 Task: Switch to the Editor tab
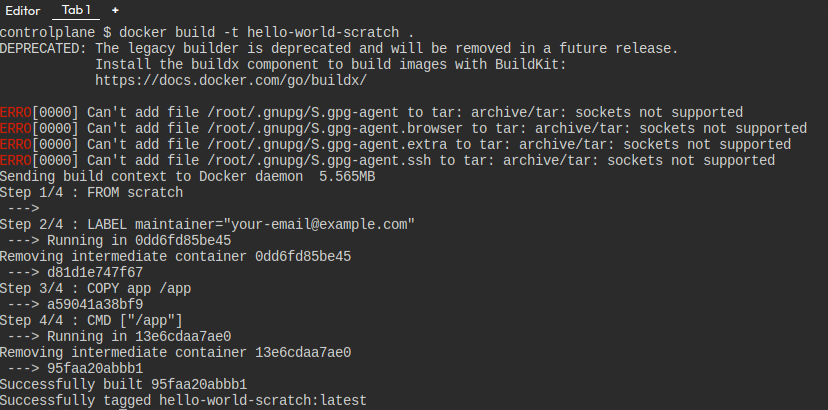pyautogui.click(x=23, y=10)
